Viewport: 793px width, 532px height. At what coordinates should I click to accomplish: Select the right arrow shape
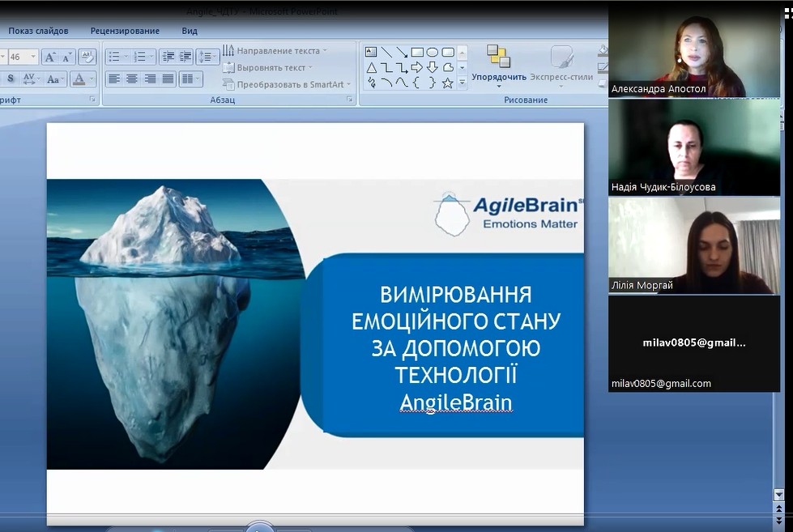click(x=417, y=67)
